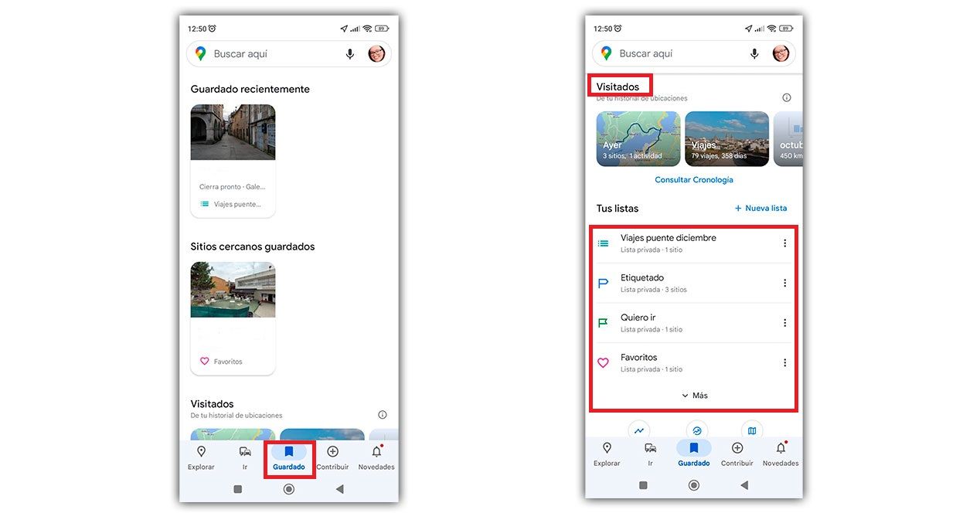This screenshot has height=513, width=980.
Task: Tap Google Maps logo in right phone search bar
Action: (x=606, y=53)
